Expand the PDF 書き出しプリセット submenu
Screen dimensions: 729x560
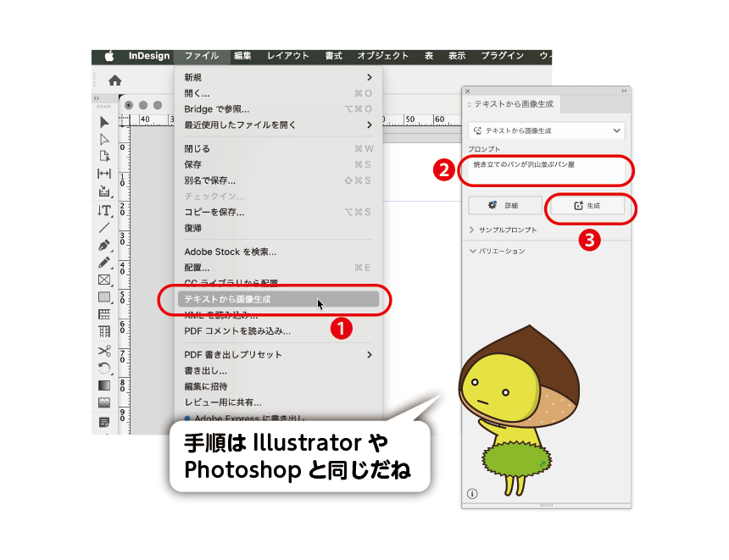pyautogui.click(x=279, y=355)
